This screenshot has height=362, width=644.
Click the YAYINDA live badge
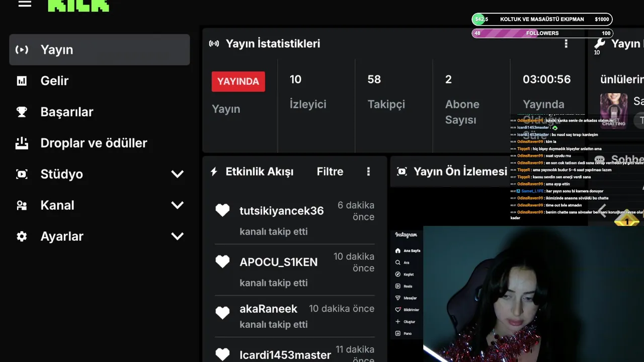pyautogui.click(x=238, y=81)
